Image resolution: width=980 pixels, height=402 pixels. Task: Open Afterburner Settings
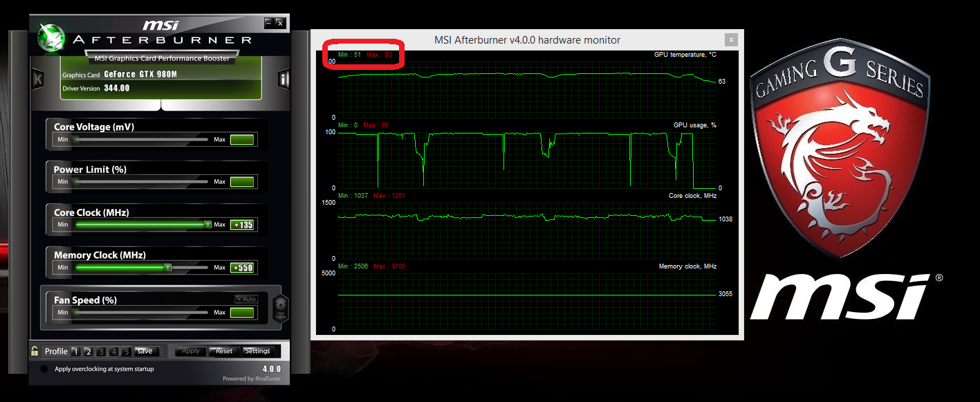(x=257, y=351)
